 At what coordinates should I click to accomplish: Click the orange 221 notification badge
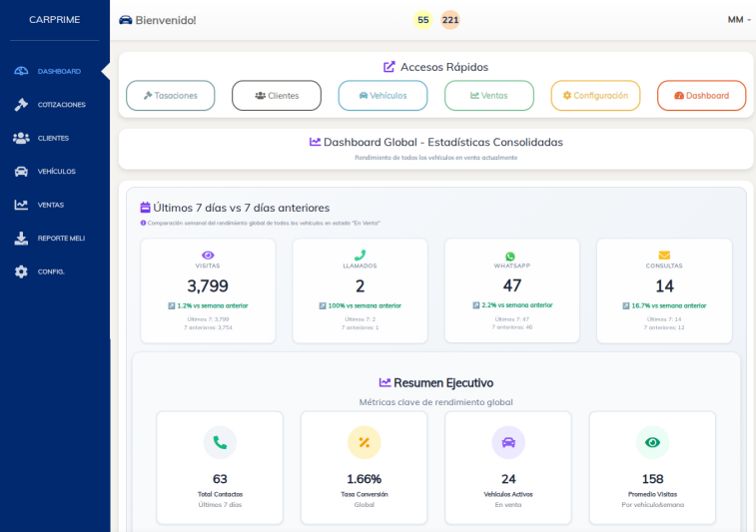pos(450,20)
